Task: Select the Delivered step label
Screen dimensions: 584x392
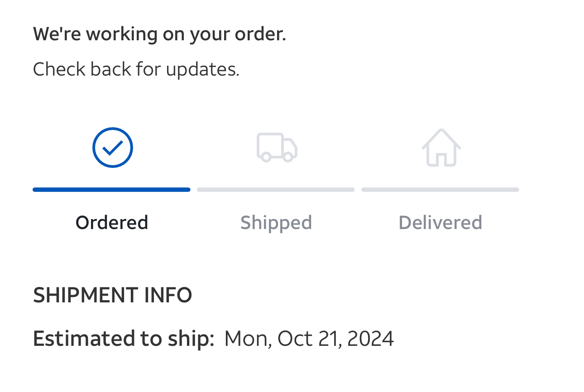Action: pyautogui.click(x=440, y=223)
